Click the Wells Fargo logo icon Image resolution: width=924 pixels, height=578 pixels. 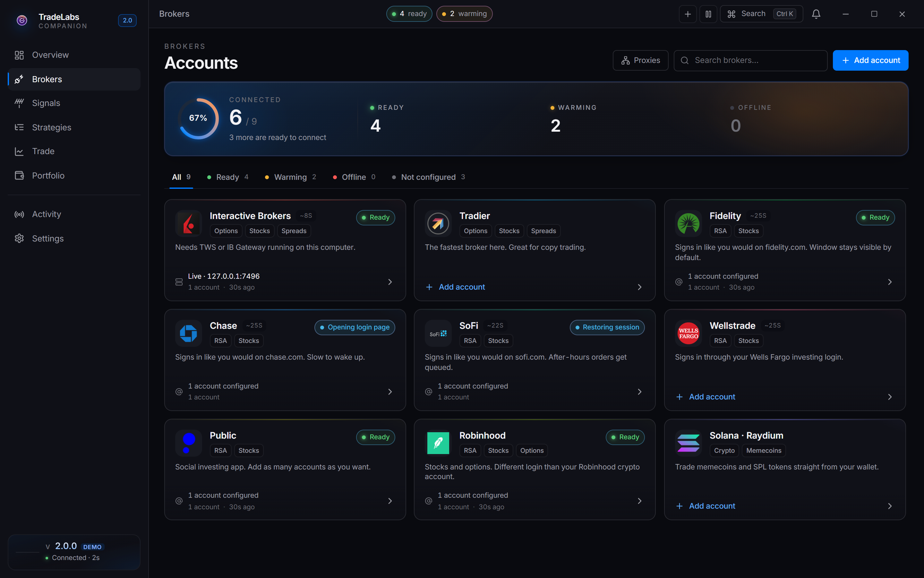[689, 333]
